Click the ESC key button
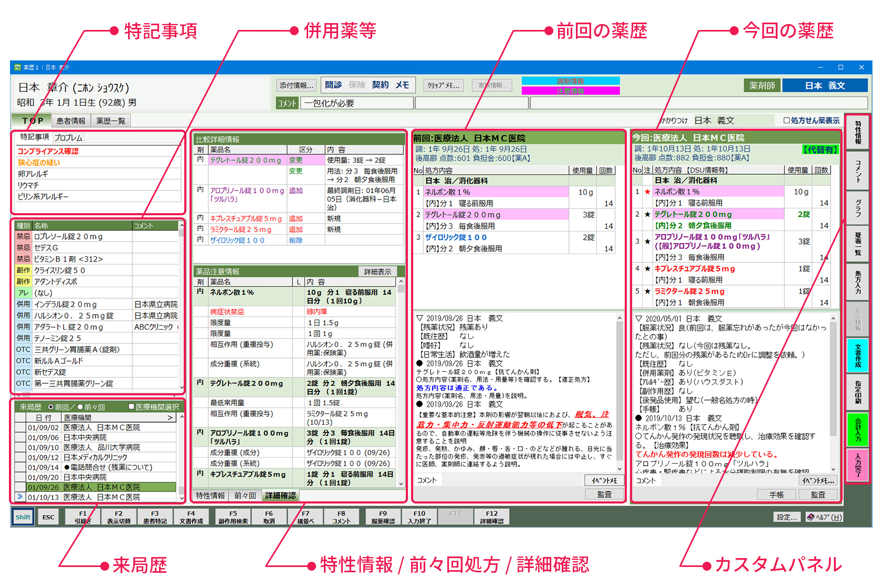Image resolution: width=882 pixels, height=588 pixels. 48,517
